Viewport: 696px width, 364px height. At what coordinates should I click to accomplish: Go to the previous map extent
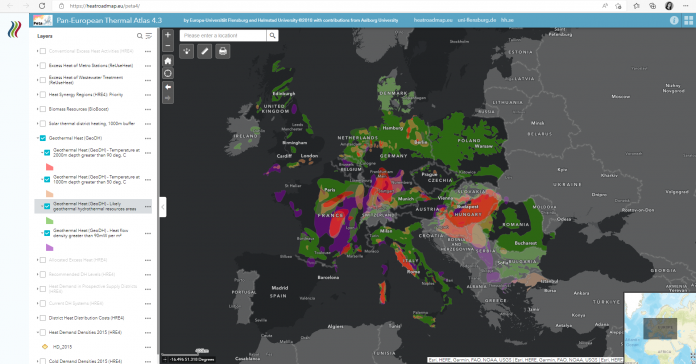pyautogui.click(x=168, y=87)
